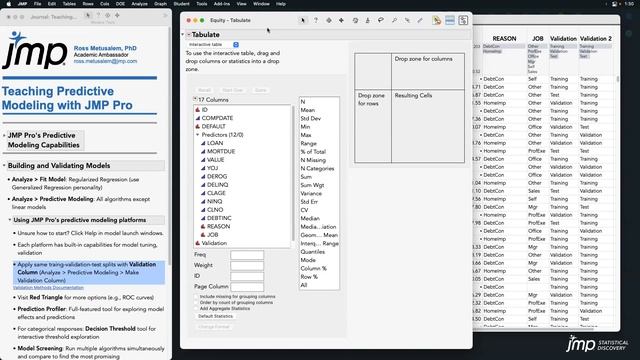
Task: Click DEFAULT column nominal icon
Action: tap(198, 127)
